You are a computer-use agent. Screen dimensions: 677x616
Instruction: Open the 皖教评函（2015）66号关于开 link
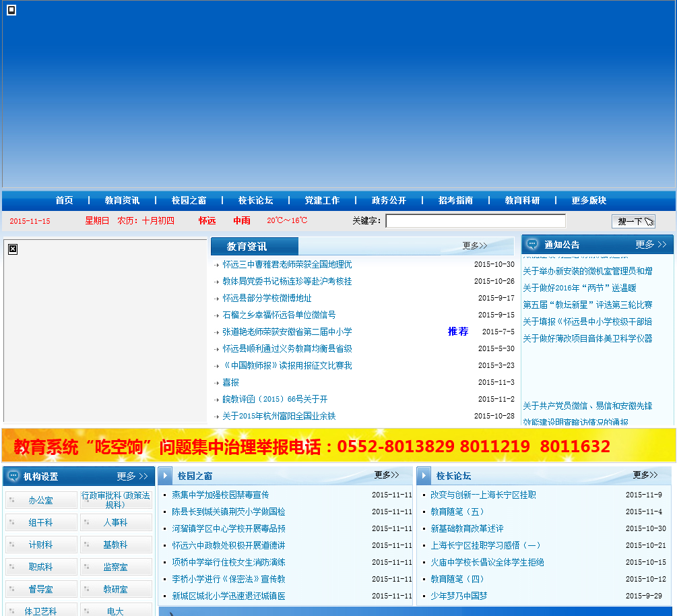tap(275, 399)
